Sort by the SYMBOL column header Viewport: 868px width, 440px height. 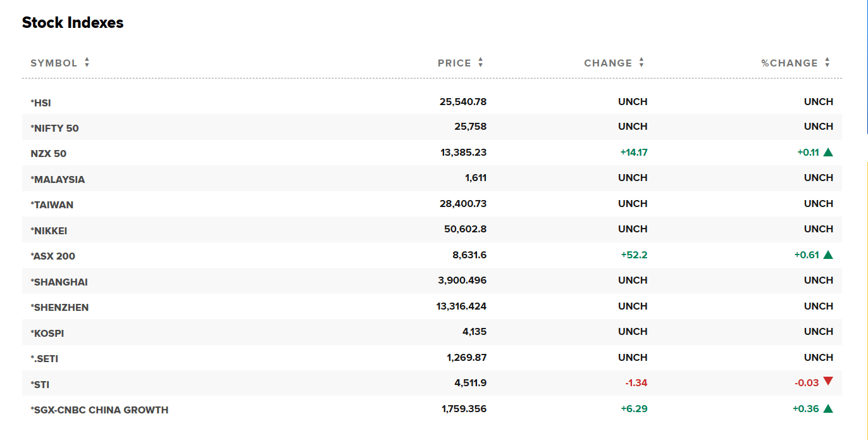(x=54, y=63)
